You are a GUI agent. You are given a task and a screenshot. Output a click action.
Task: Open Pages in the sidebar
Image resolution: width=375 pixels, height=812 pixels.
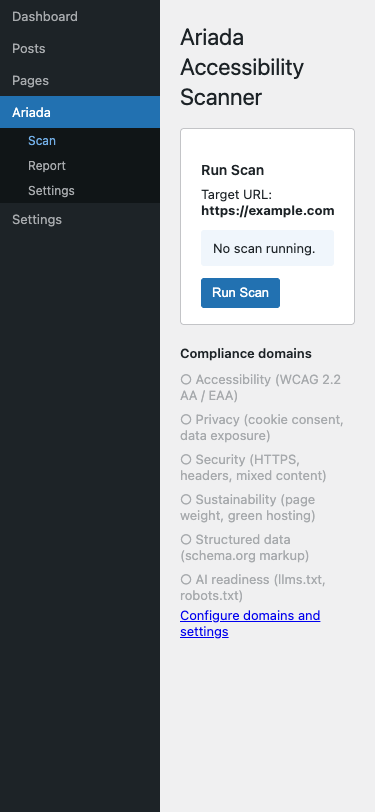point(80,81)
